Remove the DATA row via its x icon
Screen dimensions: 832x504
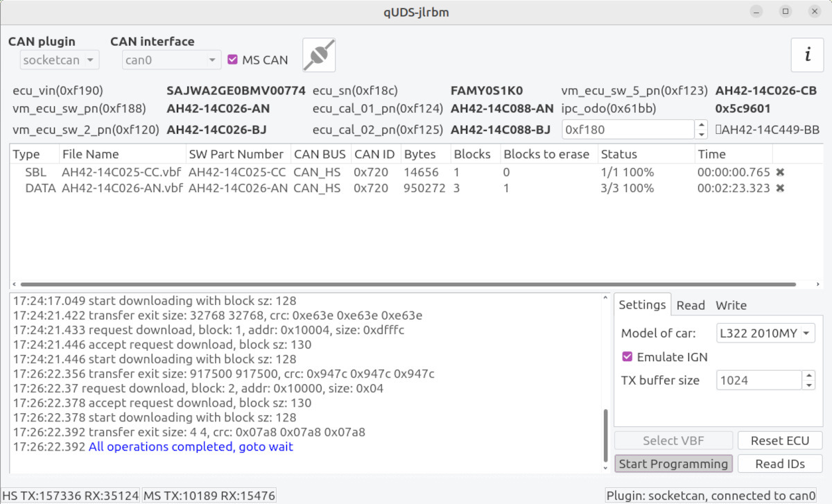point(780,189)
